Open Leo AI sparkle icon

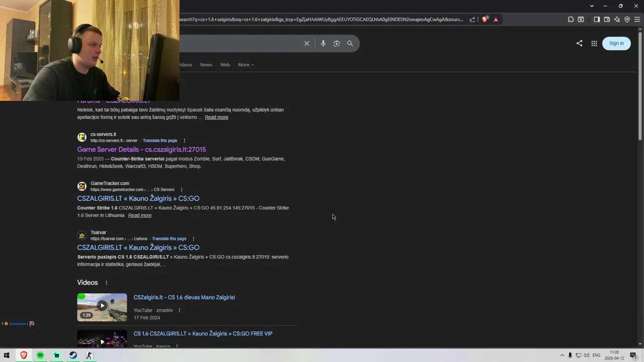coord(617,20)
